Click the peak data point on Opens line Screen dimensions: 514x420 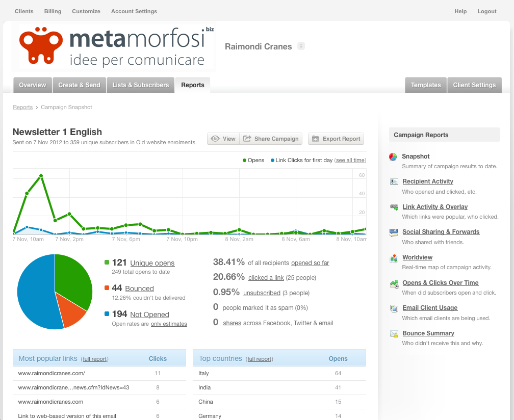click(41, 176)
